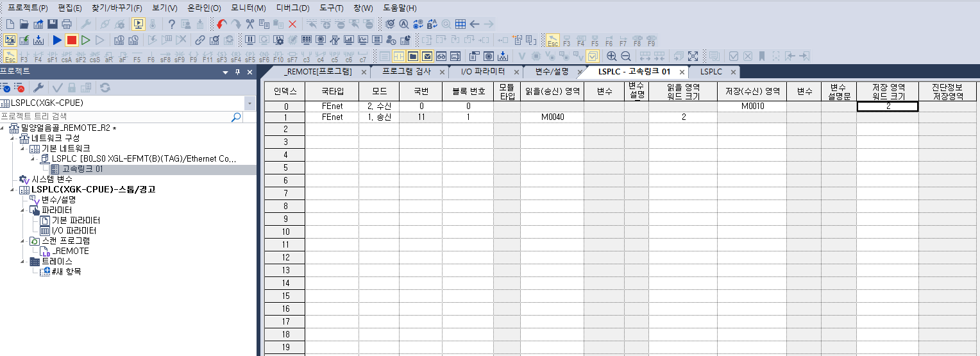Viewport: 980px width, 356px height.
Task: Open the LSPLC(XGK-CPUE) PLC dropdown
Action: click(x=250, y=103)
